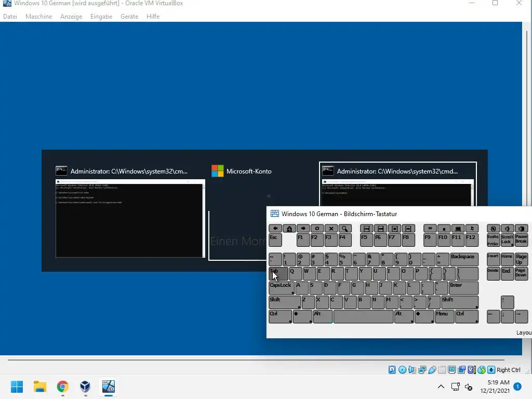The height and width of the screenshot is (399, 532).
Task: Click the Delete key on soft keyboard
Action: pos(494,274)
